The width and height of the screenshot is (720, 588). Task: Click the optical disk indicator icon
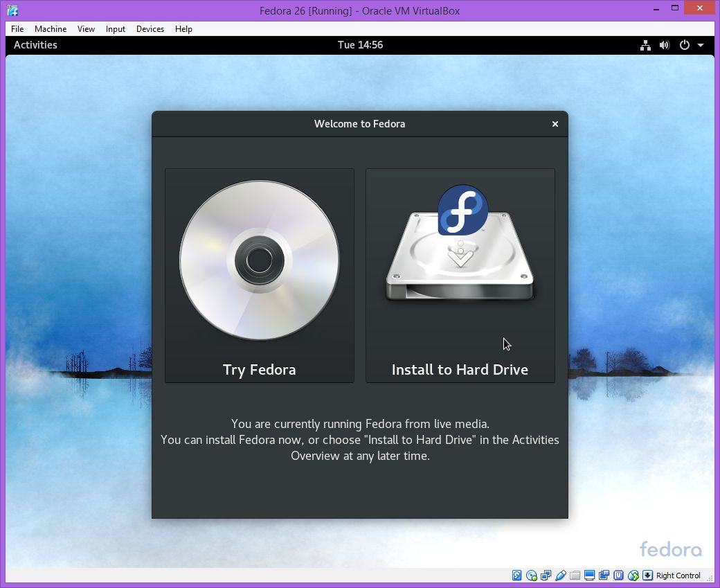532,575
